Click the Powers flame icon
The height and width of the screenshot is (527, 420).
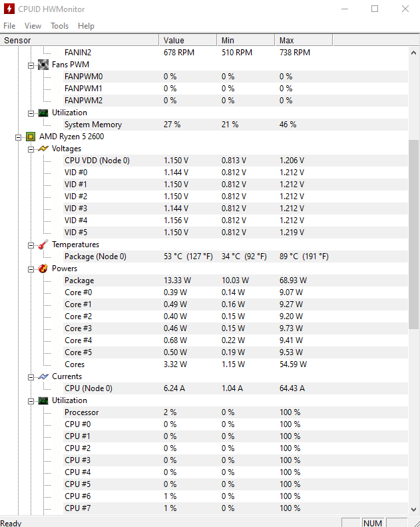(43, 268)
